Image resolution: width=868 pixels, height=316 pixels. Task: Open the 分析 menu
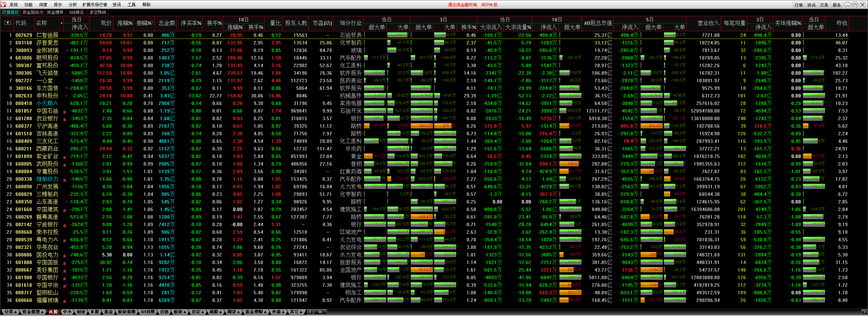[73, 5]
